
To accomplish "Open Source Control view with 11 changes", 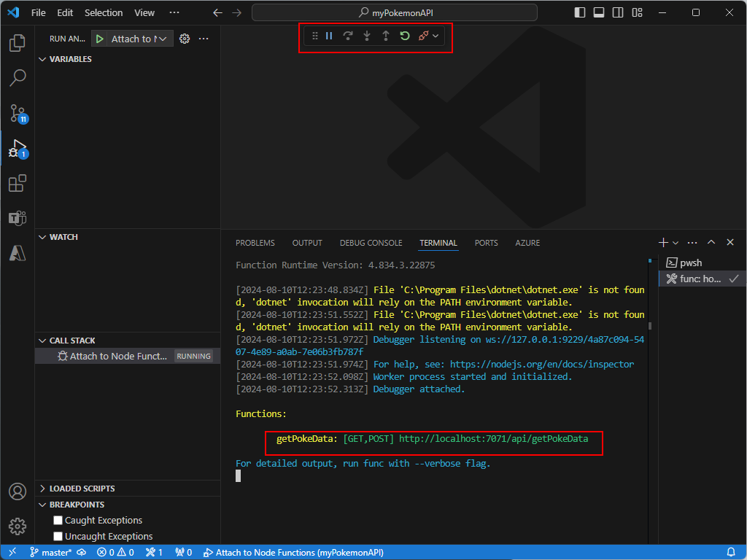I will coord(18,113).
